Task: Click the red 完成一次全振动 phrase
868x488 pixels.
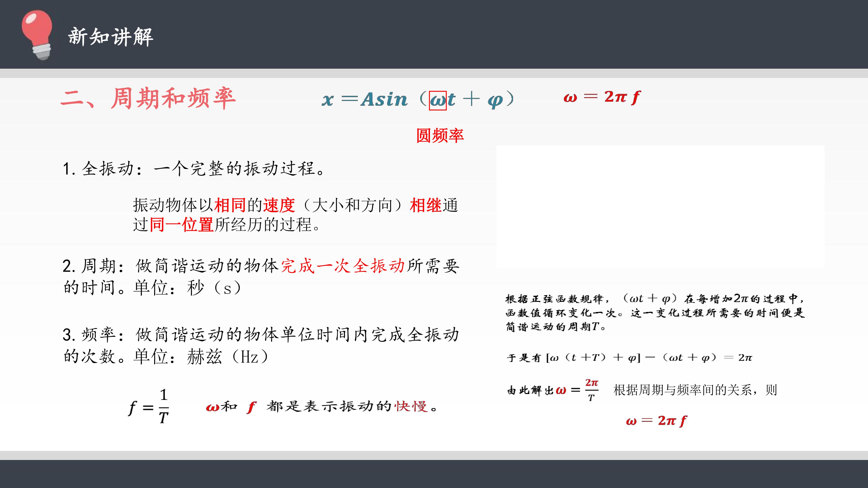Action: [343, 266]
